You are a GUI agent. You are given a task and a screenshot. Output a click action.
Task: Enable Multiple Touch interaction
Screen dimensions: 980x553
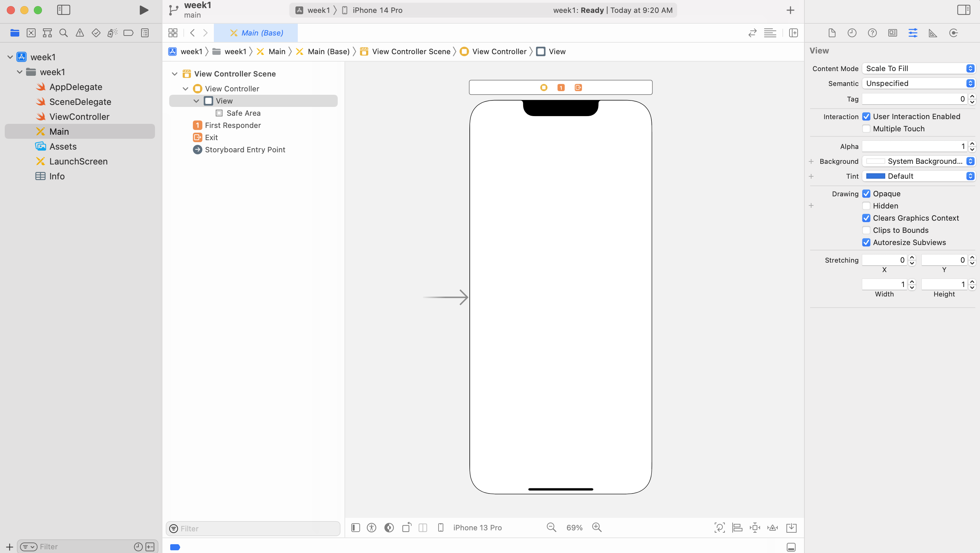[866, 129]
